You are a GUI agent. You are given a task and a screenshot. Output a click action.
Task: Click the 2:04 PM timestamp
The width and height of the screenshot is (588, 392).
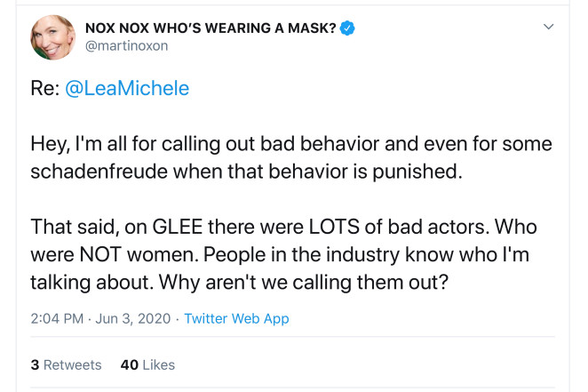coord(57,318)
